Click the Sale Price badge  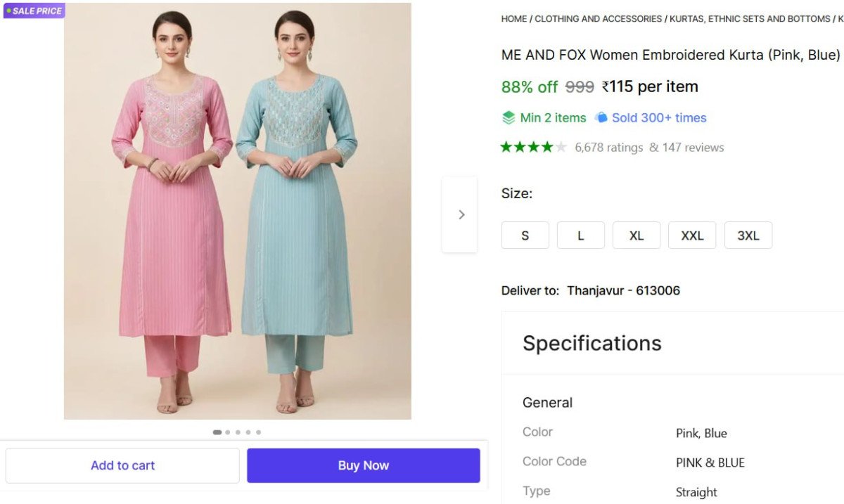(34, 11)
